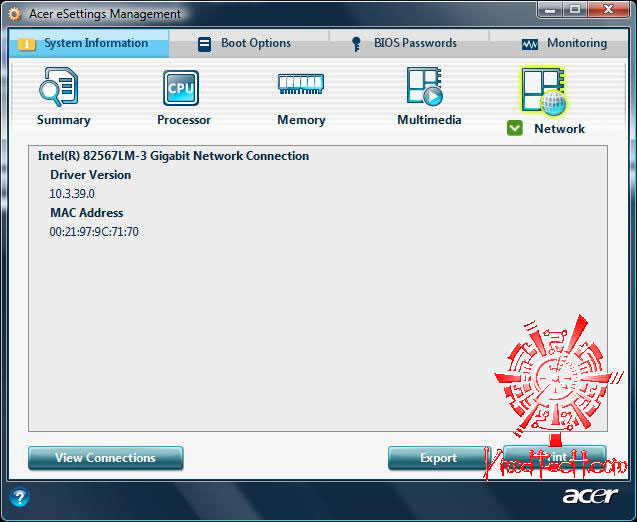Open the Multimedia section icon
637x522 pixels.
[425, 87]
